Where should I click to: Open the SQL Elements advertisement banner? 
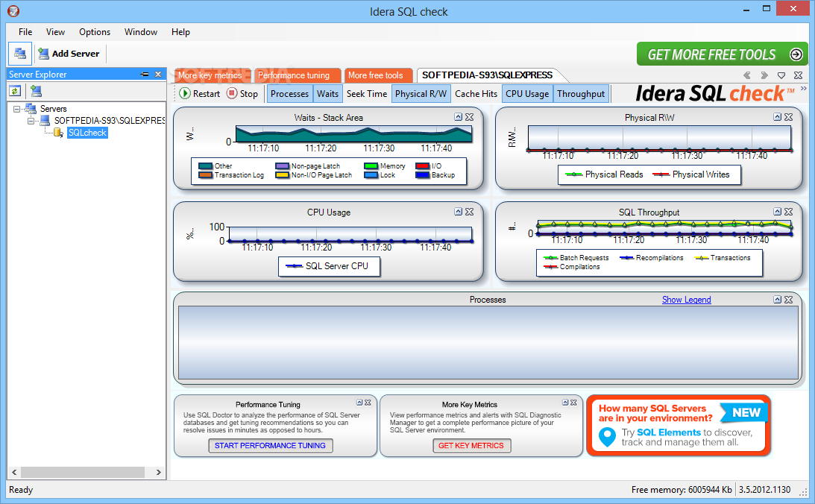(x=679, y=426)
